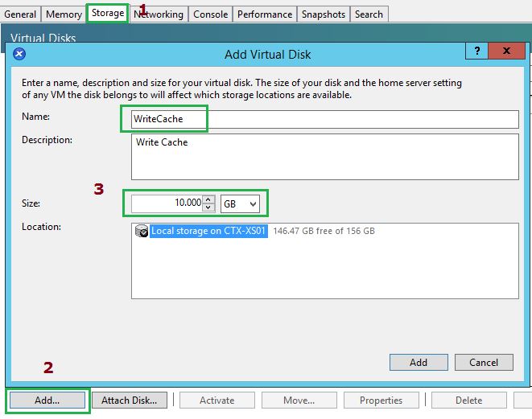Click the Add Virtual Disk dialog title icon
This screenshot has width=532, height=419.
[20, 55]
